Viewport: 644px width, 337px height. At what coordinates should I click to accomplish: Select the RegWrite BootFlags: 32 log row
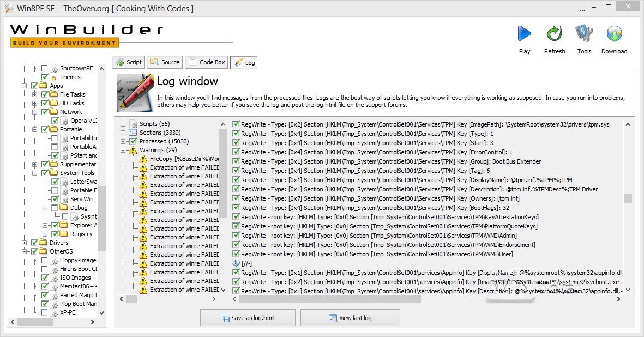click(371, 208)
